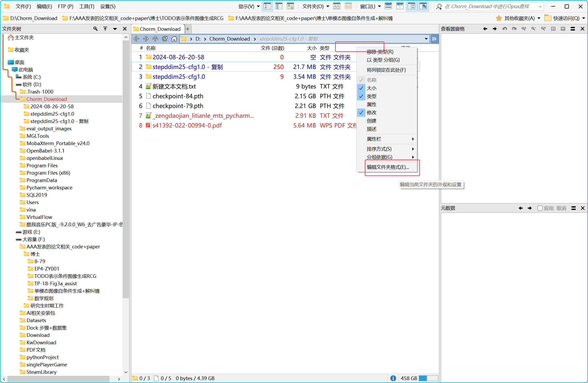Viewport: 588px width, 383px height.
Task: Click the 取消 button in metadata pane
Action: tap(561, 208)
